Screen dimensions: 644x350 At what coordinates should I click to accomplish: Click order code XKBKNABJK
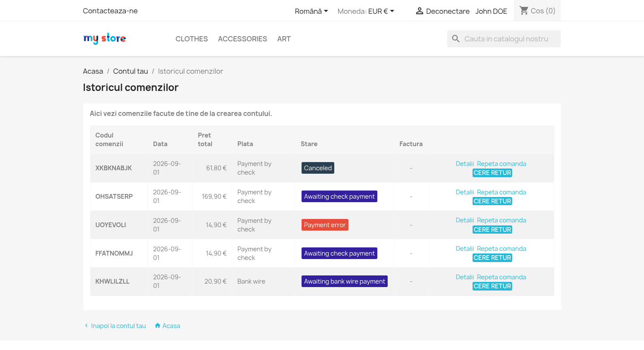tap(114, 168)
